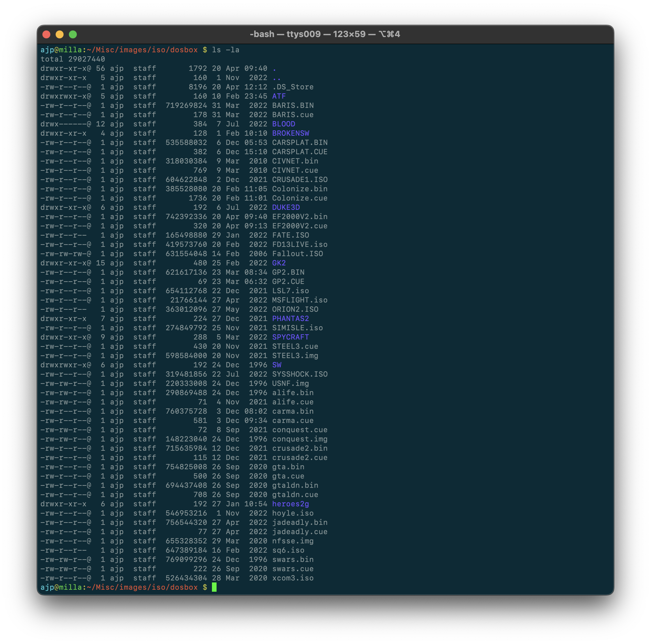Click the yellow minimize button
This screenshot has height=644, width=651.
tap(60, 34)
